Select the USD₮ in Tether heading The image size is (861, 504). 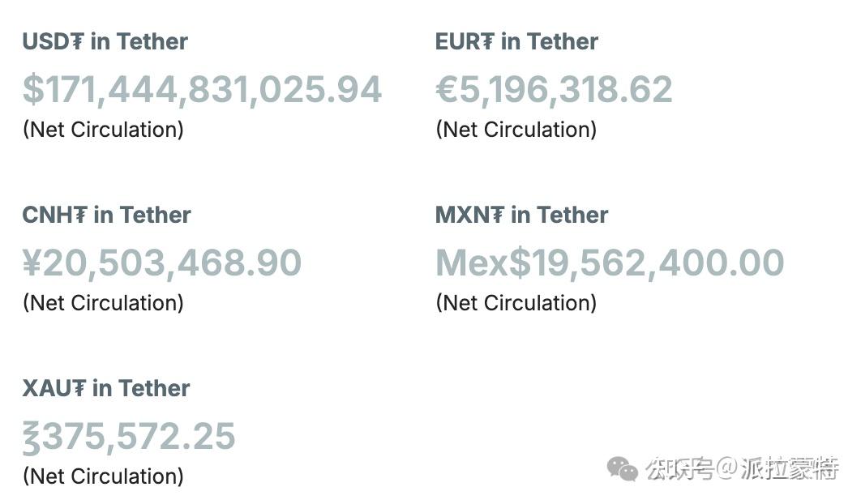[105, 42]
